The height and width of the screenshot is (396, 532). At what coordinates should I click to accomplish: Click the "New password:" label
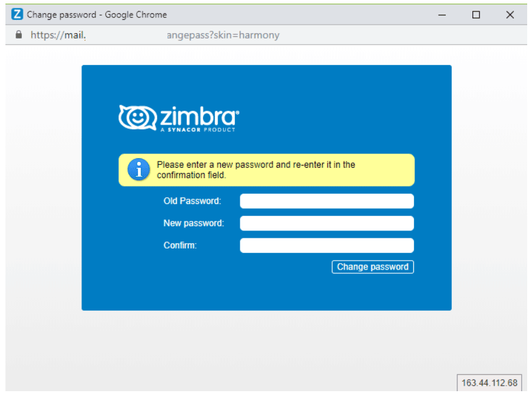[194, 223]
